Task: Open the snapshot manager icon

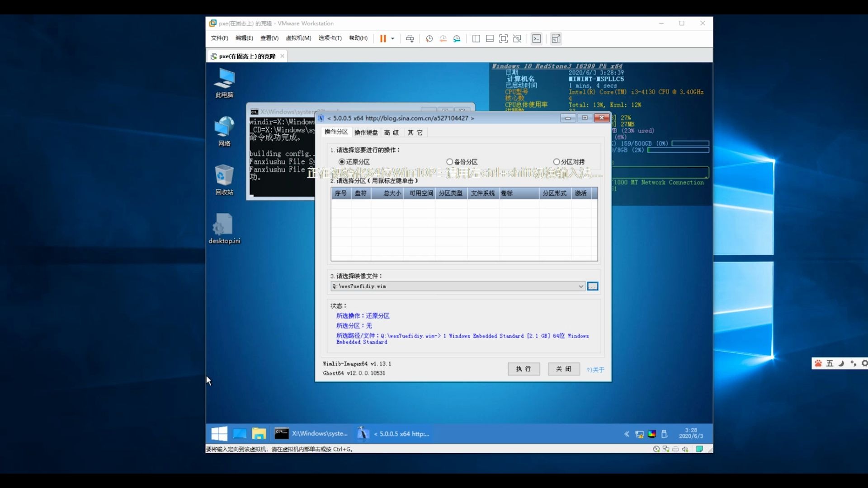Action: click(457, 39)
